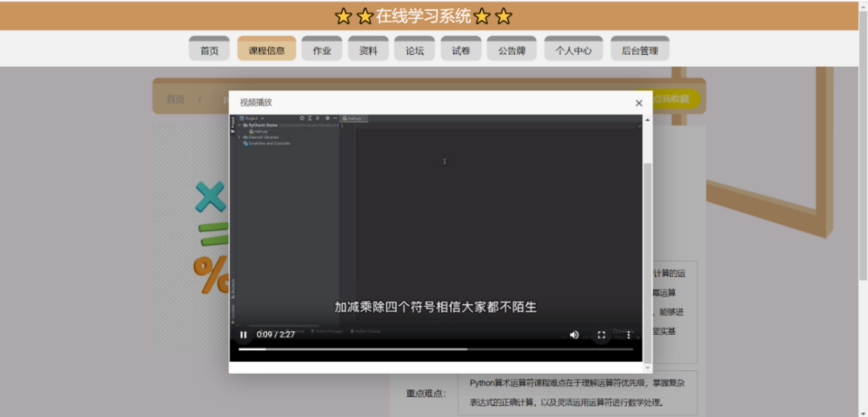The height and width of the screenshot is (417, 868).
Task: Click the 点我收藏 button
Action: [x=672, y=99]
